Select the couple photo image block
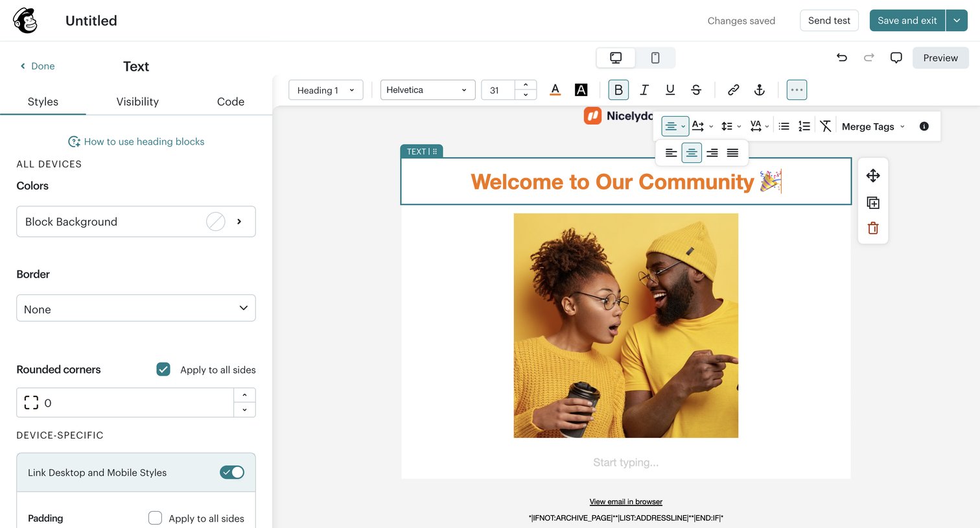 pos(626,326)
